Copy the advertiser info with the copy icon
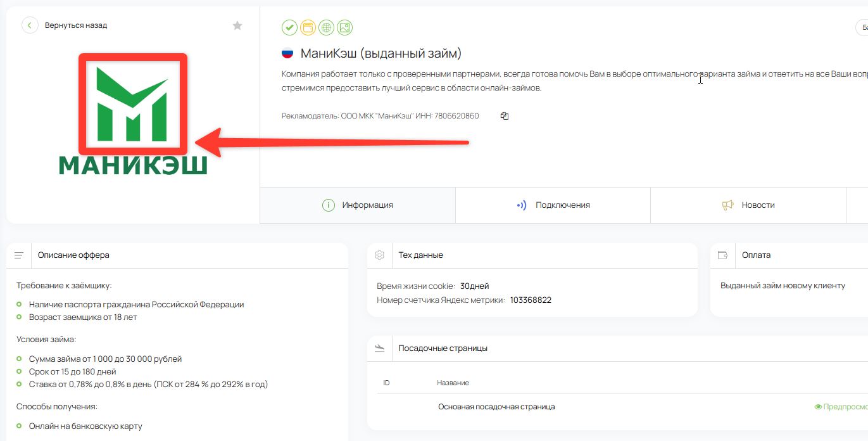The height and width of the screenshot is (441, 868). click(505, 116)
